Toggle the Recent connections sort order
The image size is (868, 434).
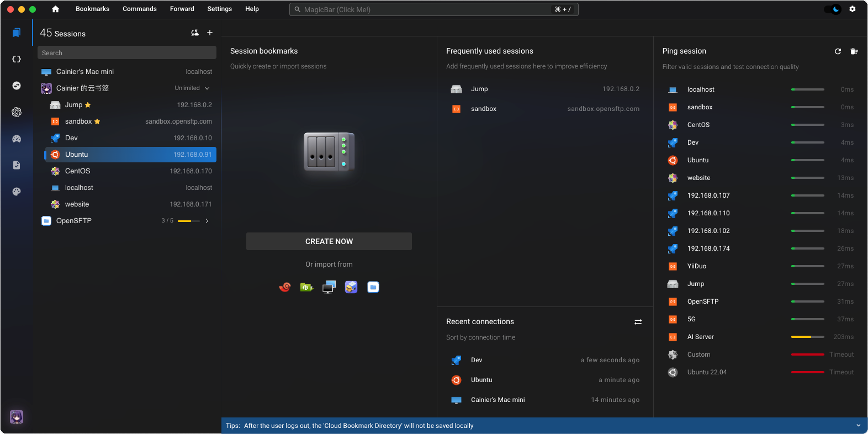[x=638, y=322]
